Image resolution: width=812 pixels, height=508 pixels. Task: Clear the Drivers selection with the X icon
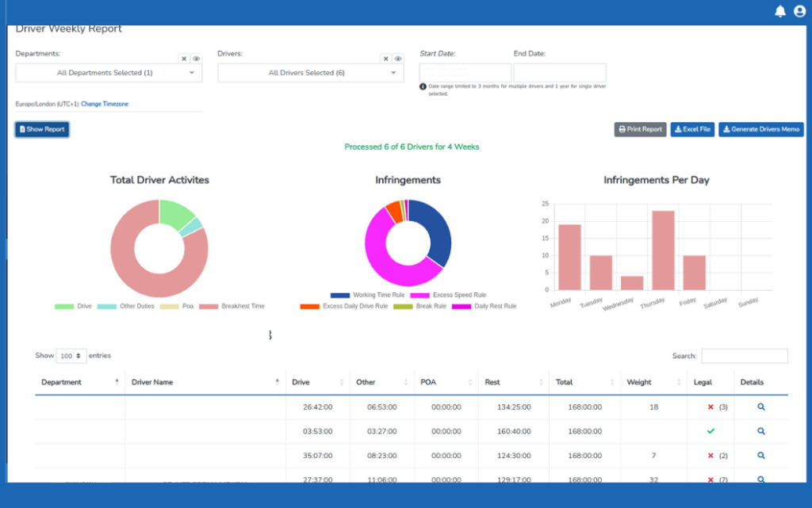pos(385,58)
